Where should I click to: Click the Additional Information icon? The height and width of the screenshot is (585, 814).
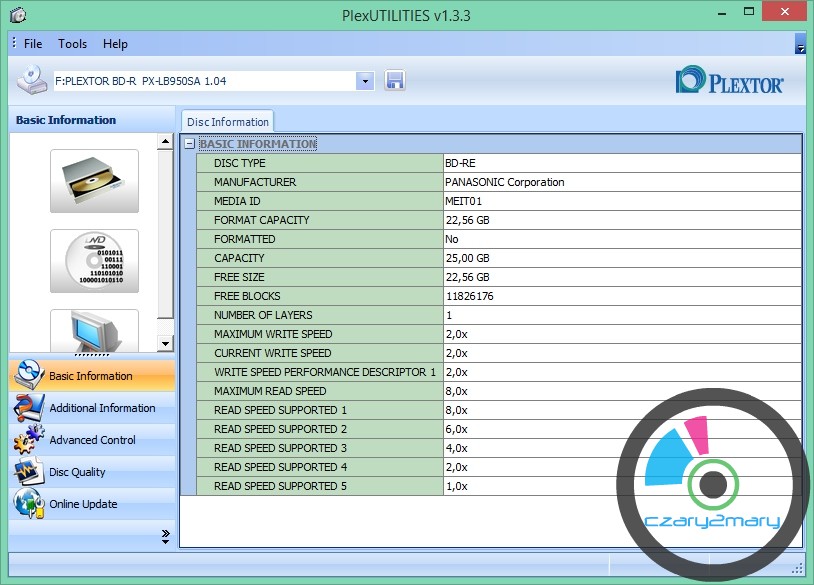(28, 408)
